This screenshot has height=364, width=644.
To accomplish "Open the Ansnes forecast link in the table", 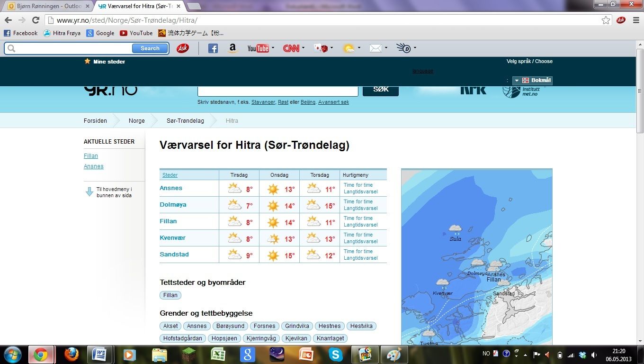I will [x=171, y=188].
